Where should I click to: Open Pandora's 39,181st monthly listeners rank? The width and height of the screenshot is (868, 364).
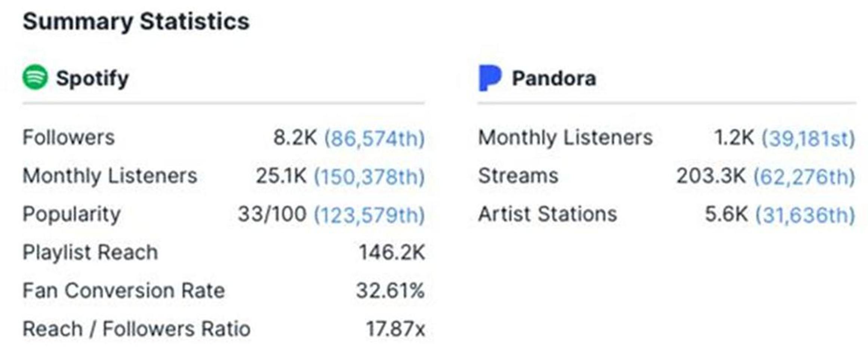click(x=808, y=138)
